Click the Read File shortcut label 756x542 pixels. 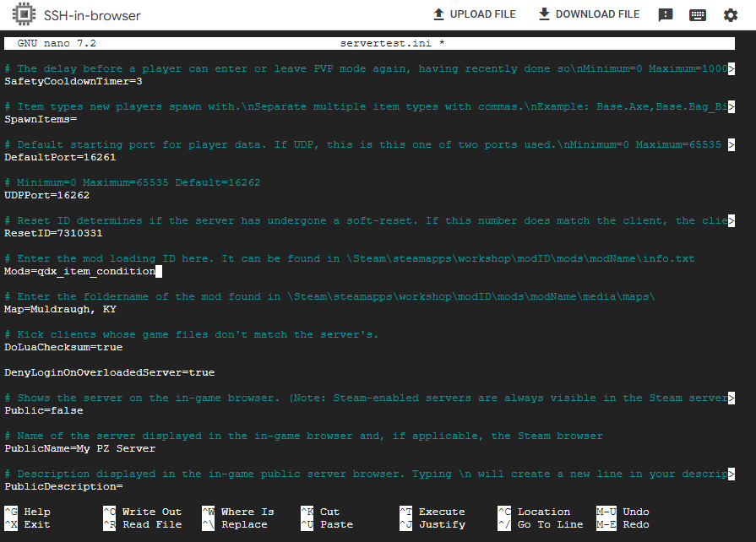pyautogui.click(x=152, y=524)
